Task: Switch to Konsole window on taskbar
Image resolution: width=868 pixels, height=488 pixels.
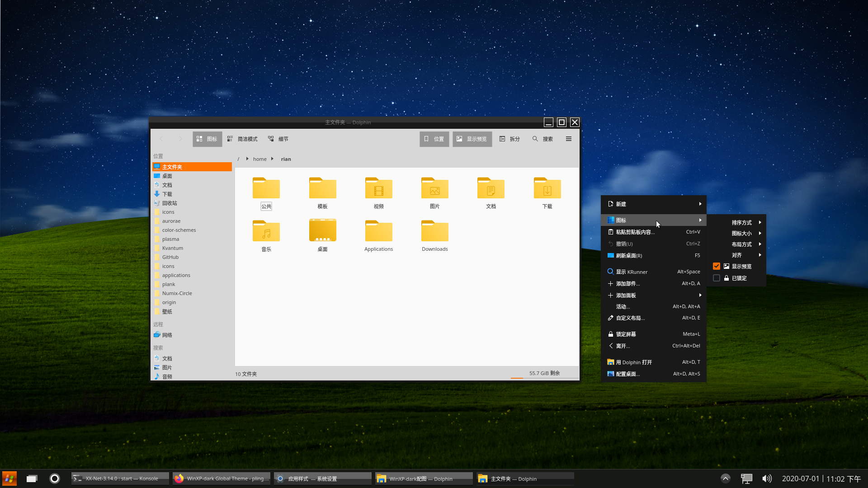Action: tap(120, 479)
